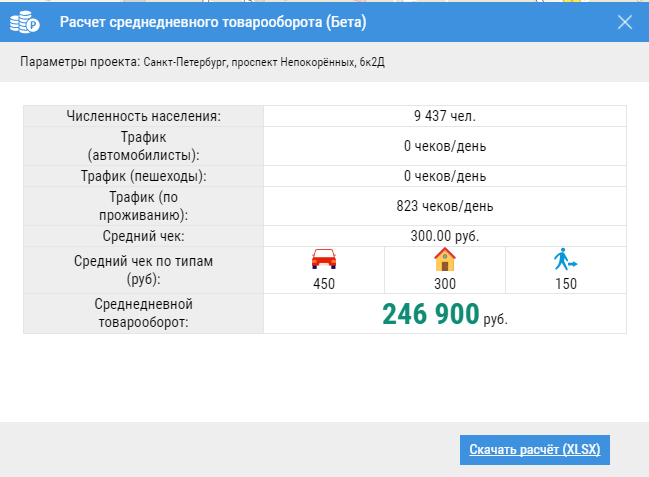Select the 300 resident average check value
The height and width of the screenshot is (477, 649).
click(444, 283)
